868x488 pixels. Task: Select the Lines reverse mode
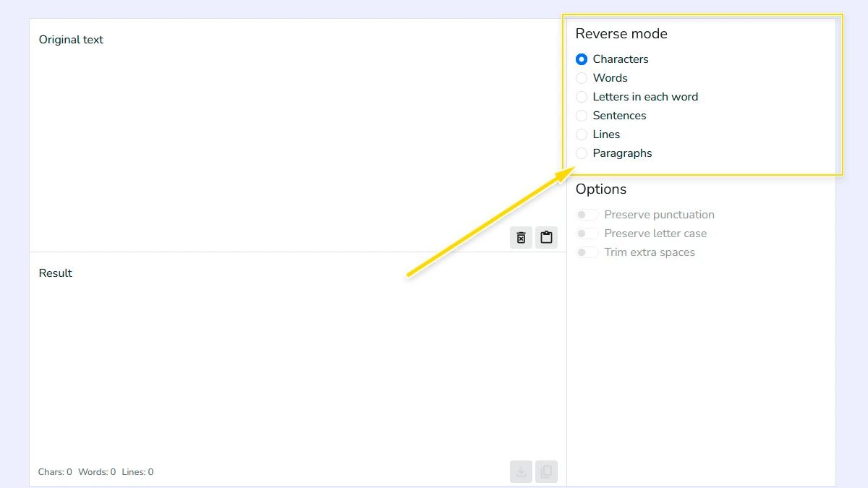click(x=582, y=134)
